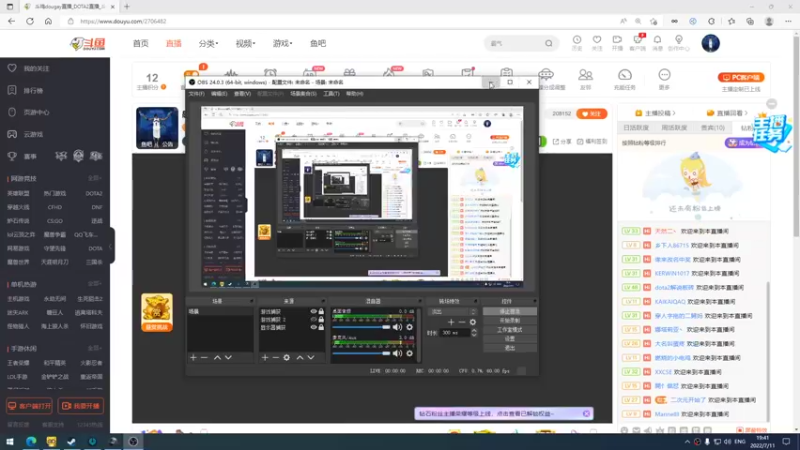Viewport: 800px width, 450px height.
Task: Move source up in the Sources panel
Action: (x=300, y=358)
